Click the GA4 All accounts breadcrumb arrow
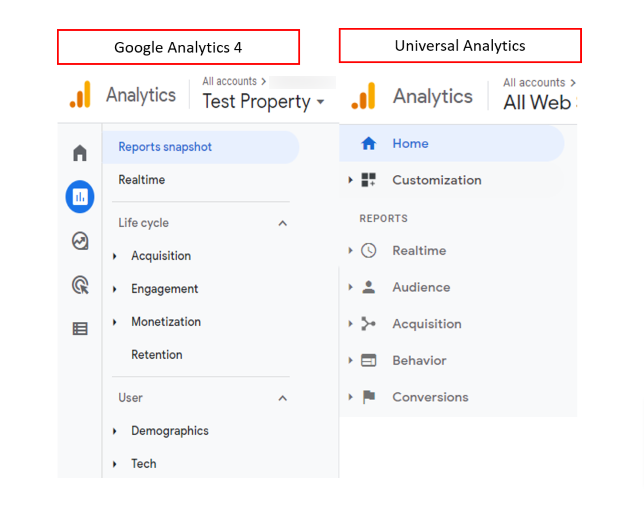Screen dimensions: 644x506 click(263, 81)
